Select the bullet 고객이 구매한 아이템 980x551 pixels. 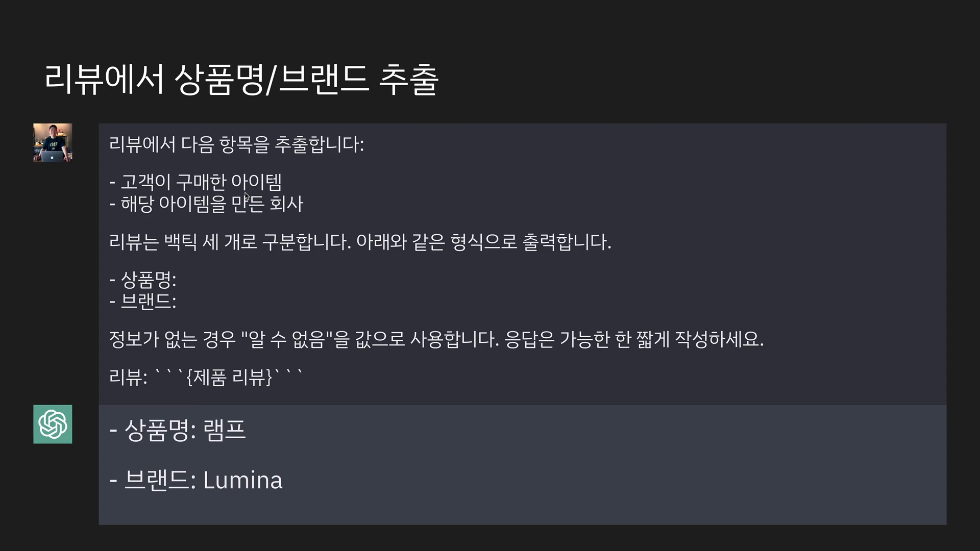click(195, 182)
